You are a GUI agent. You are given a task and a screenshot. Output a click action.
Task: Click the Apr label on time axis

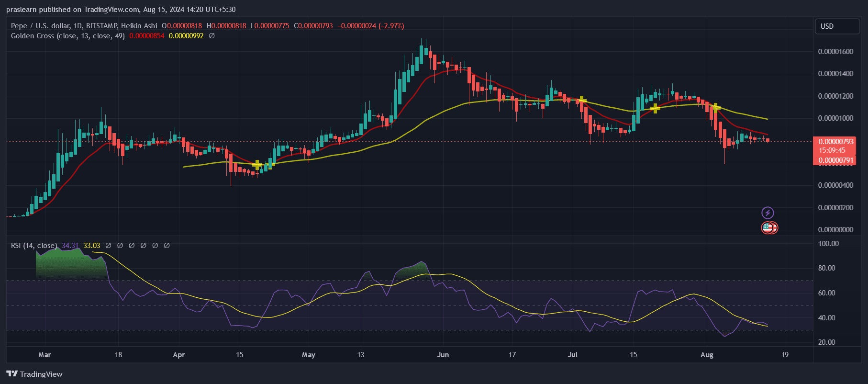pyautogui.click(x=178, y=355)
